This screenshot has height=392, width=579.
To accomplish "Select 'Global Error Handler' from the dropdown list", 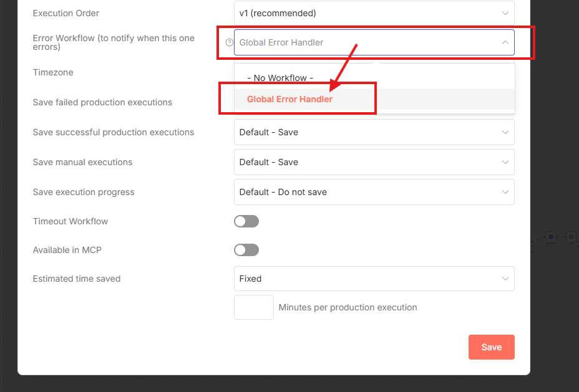I will coord(290,99).
